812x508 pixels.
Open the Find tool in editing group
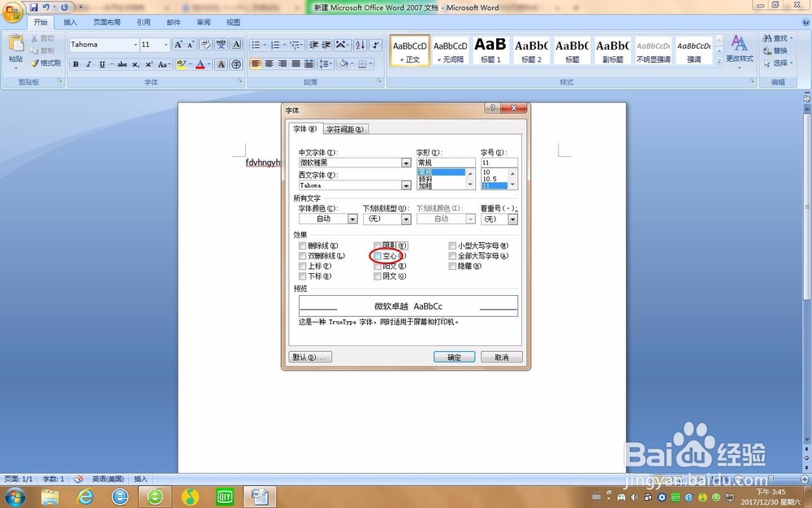tap(777, 38)
